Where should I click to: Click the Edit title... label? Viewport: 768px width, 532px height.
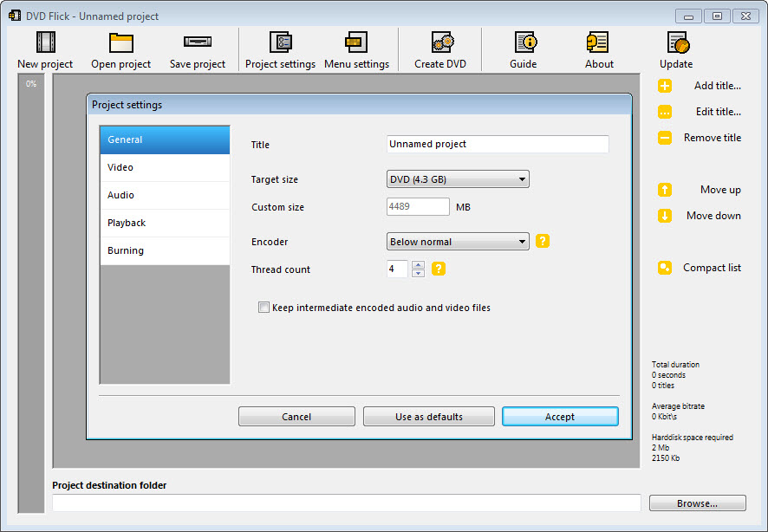[x=718, y=112]
